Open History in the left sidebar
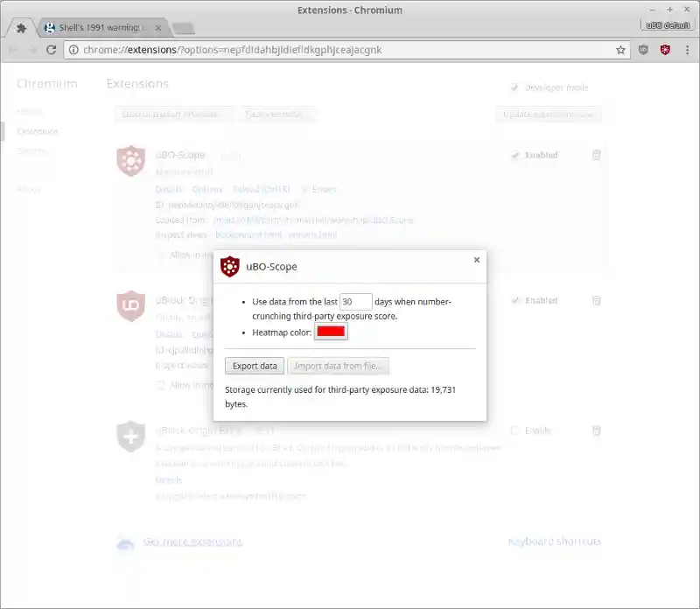The width and height of the screenshot is (700, 609). [x=30, y=112]
